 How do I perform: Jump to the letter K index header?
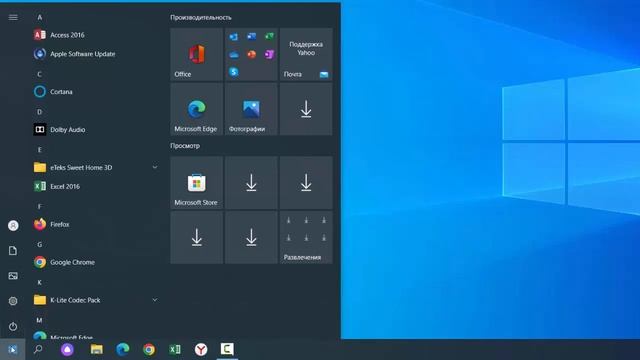point(40,282)
